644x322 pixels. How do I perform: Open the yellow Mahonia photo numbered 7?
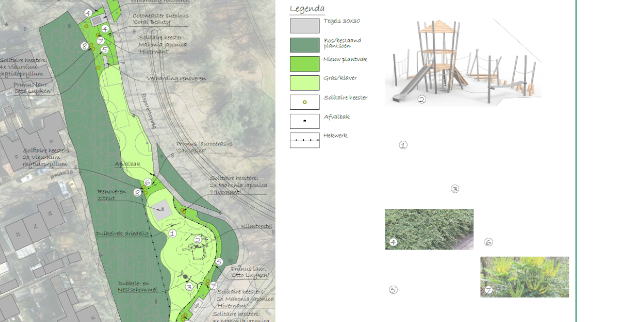[x=525, y=277]
